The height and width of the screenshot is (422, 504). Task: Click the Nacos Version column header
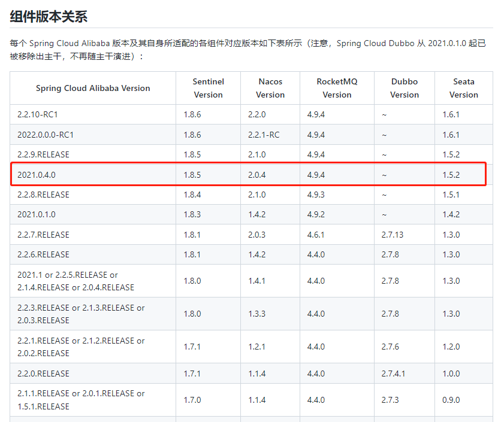(x=270, y=88)
